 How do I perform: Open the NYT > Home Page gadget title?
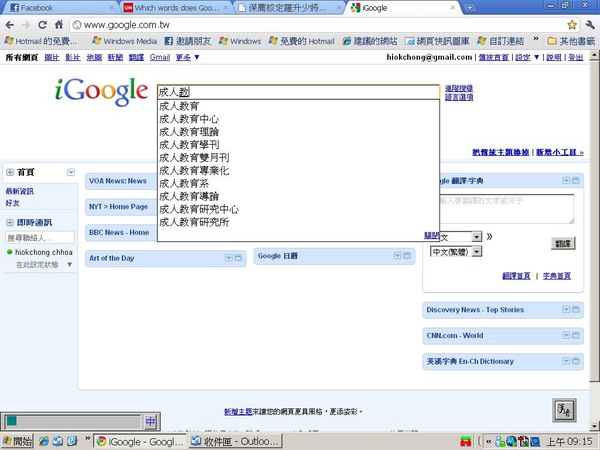119,207
